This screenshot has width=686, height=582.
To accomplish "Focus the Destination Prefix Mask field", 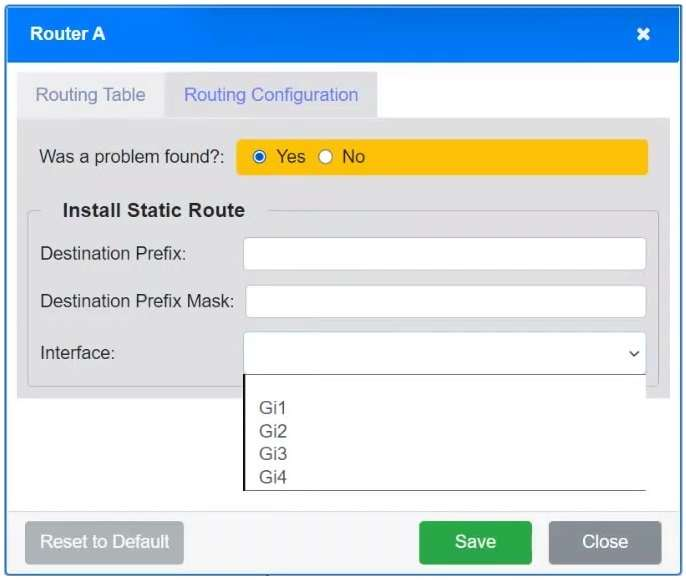I will (445, 301).
